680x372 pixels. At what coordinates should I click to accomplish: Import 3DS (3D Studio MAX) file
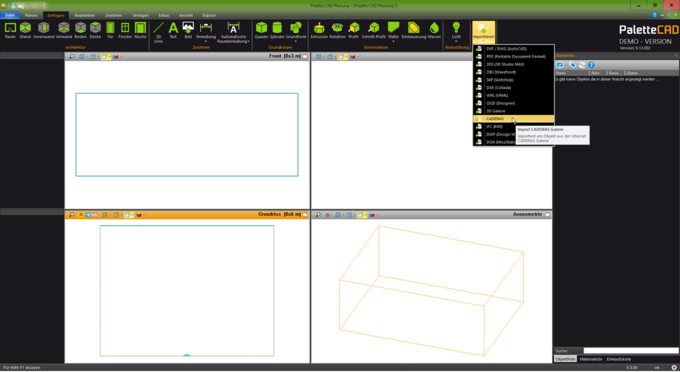coord(513,64)
